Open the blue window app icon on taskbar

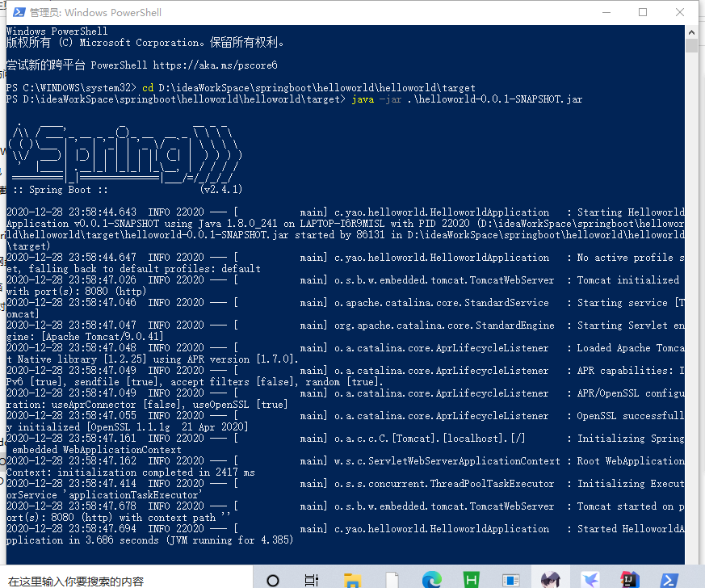click(x=510, y=581)
